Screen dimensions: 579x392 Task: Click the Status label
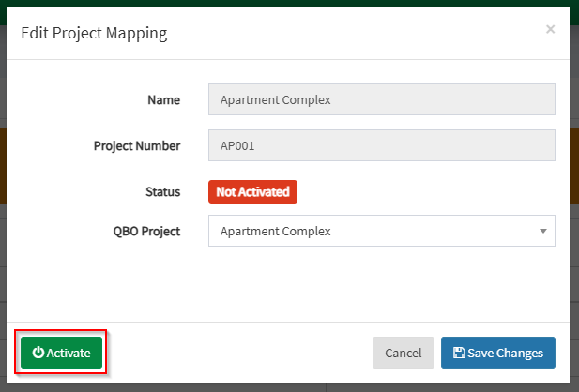click(161, 191)
